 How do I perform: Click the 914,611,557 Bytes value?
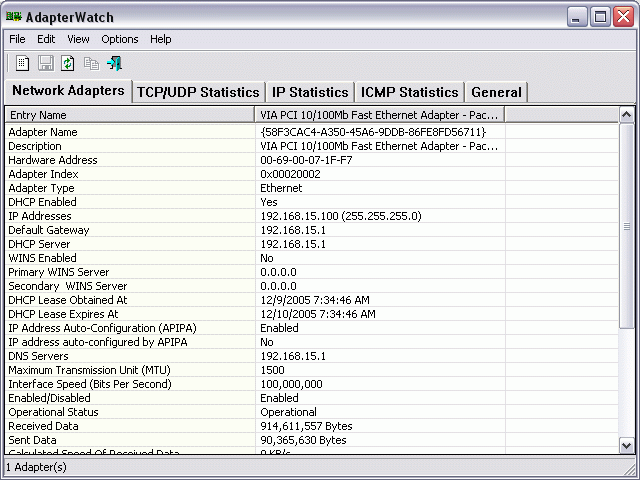[306, 426]
